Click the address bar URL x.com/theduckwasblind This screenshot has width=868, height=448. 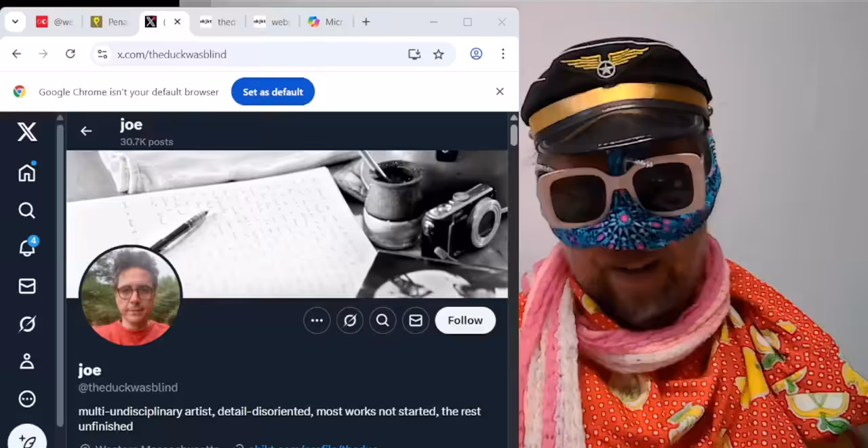[x=172, y=54]
